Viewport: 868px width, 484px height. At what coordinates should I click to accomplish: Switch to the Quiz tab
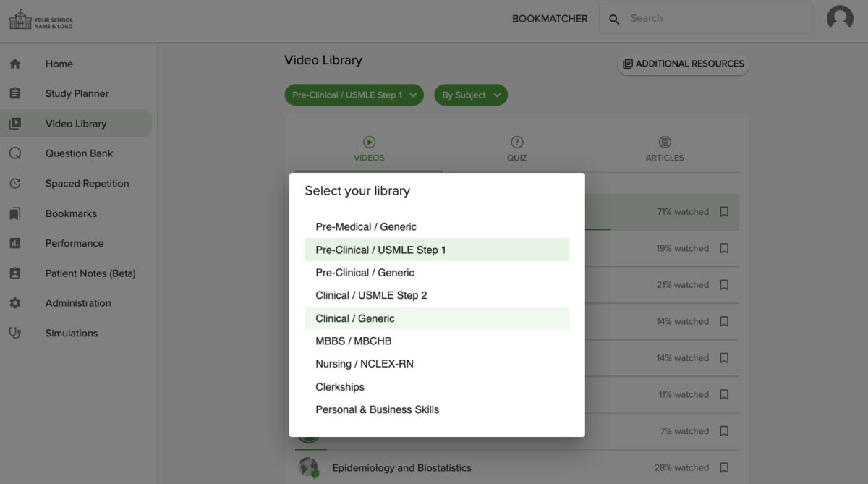coord(516,150)
